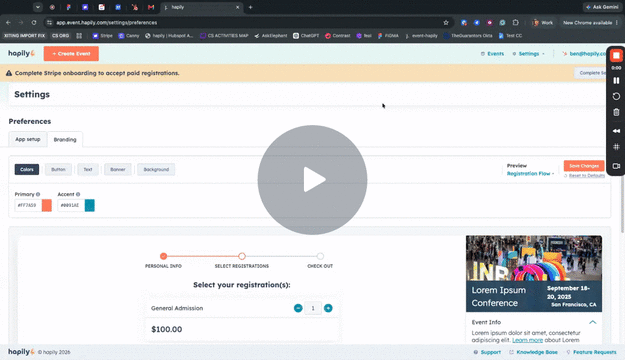Restart the recording with circular arrow icon

616,96
